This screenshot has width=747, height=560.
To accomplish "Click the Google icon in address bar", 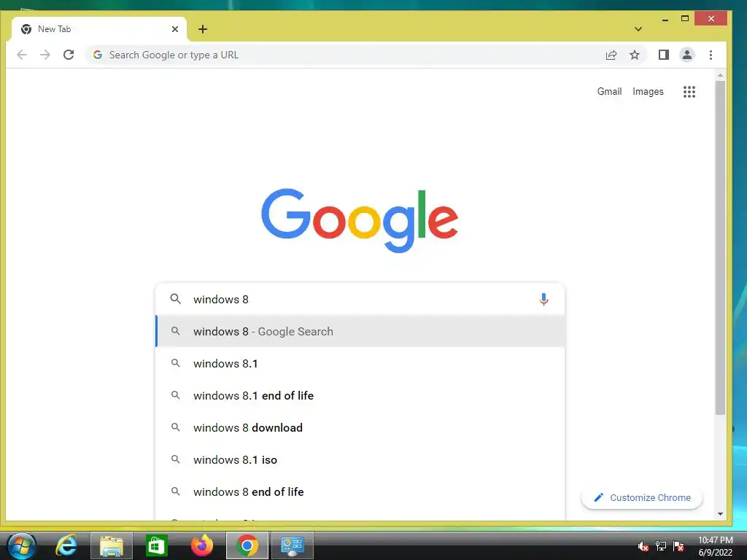I will point(98,55).
